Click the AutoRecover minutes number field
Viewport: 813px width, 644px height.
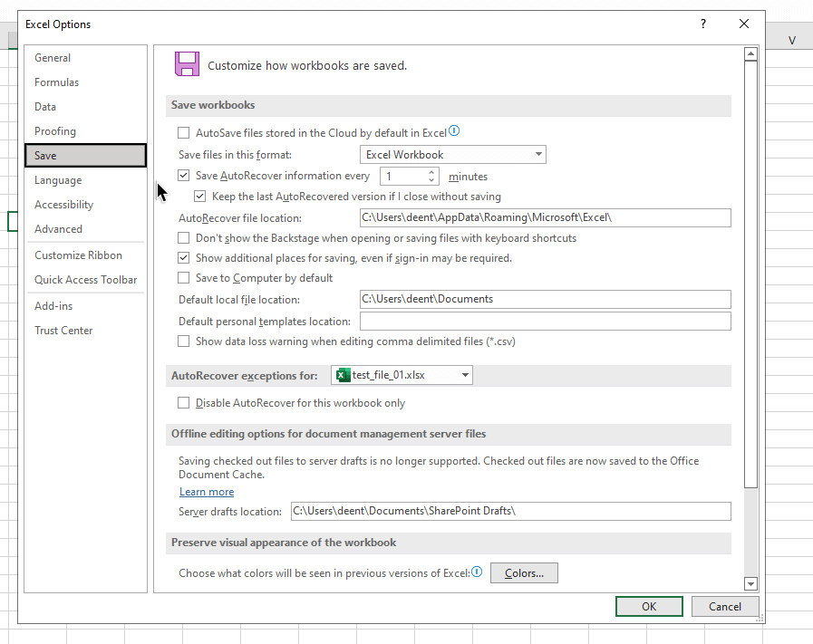click(403, 176)
